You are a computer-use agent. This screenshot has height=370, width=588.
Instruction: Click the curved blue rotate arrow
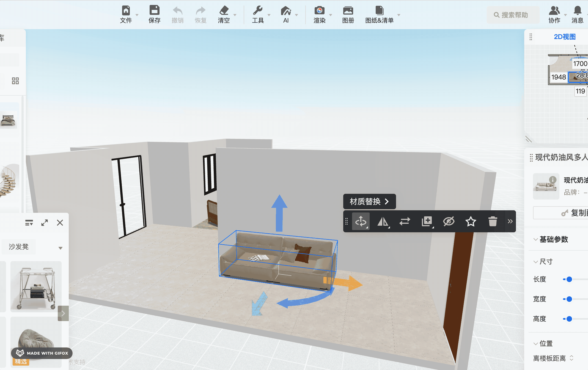click(x=305, y=299)
